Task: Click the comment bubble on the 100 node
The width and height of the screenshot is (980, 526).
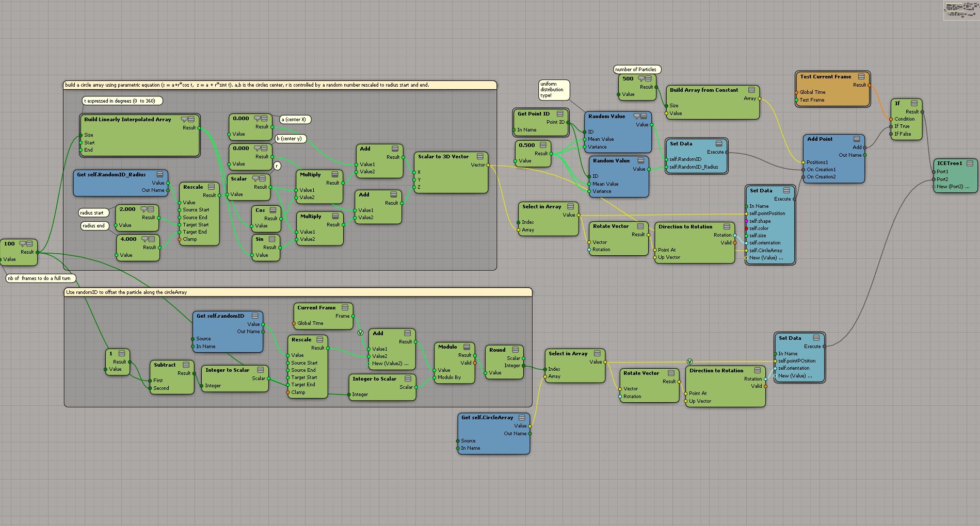Action: (x=23, y=243)
